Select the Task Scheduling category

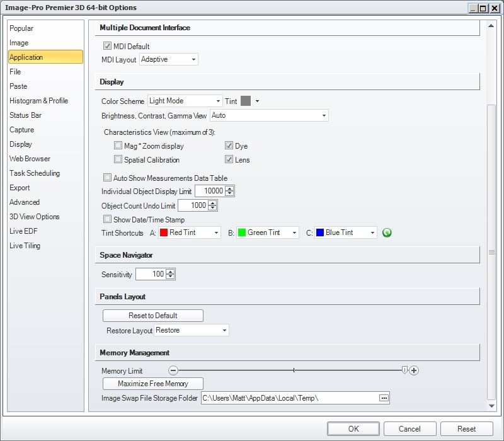(45, 173)
